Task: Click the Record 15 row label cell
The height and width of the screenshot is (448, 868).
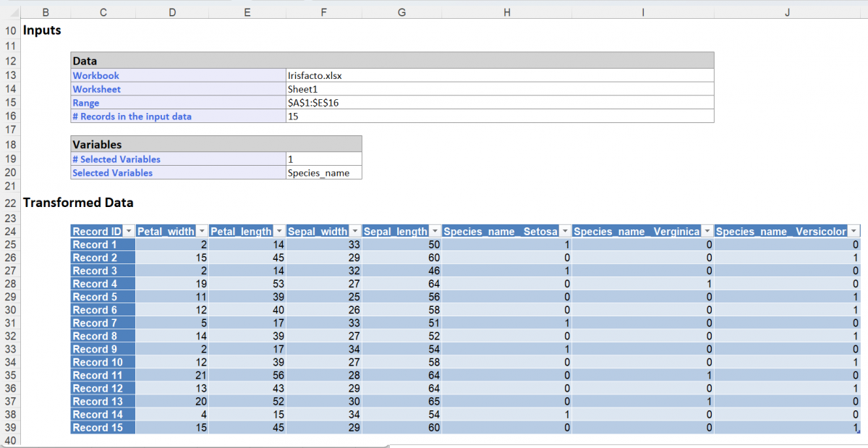Action: pos(103,427)
